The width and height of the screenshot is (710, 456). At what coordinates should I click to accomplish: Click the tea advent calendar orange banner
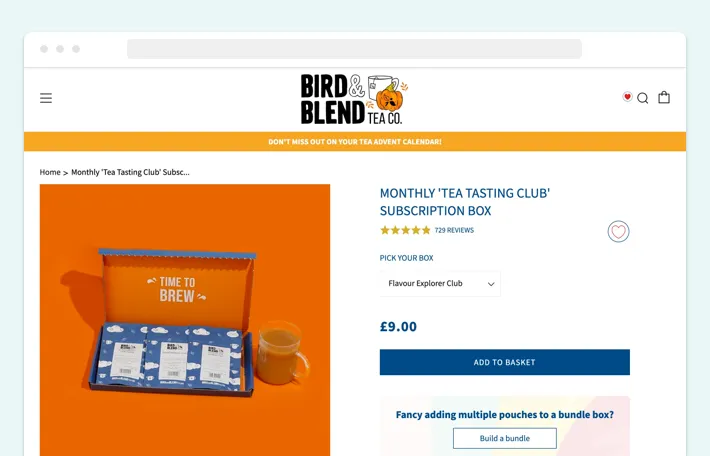pyautogui.click(x=355, y=141)
